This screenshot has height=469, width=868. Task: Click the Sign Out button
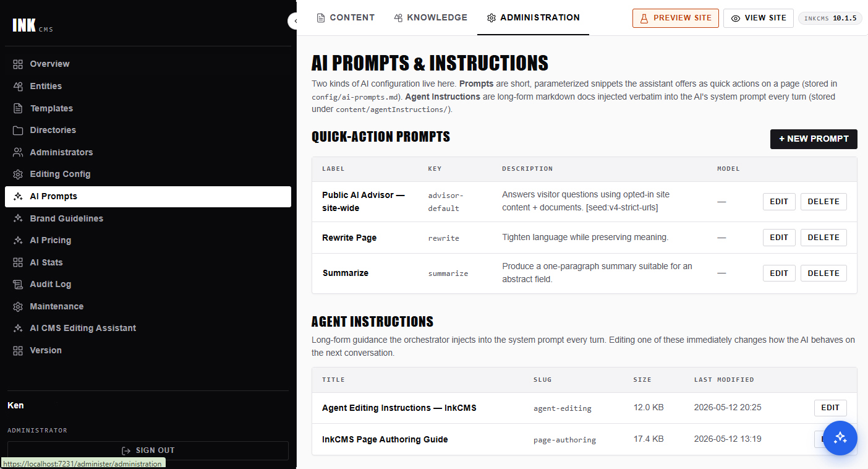(x=148, y=450)
